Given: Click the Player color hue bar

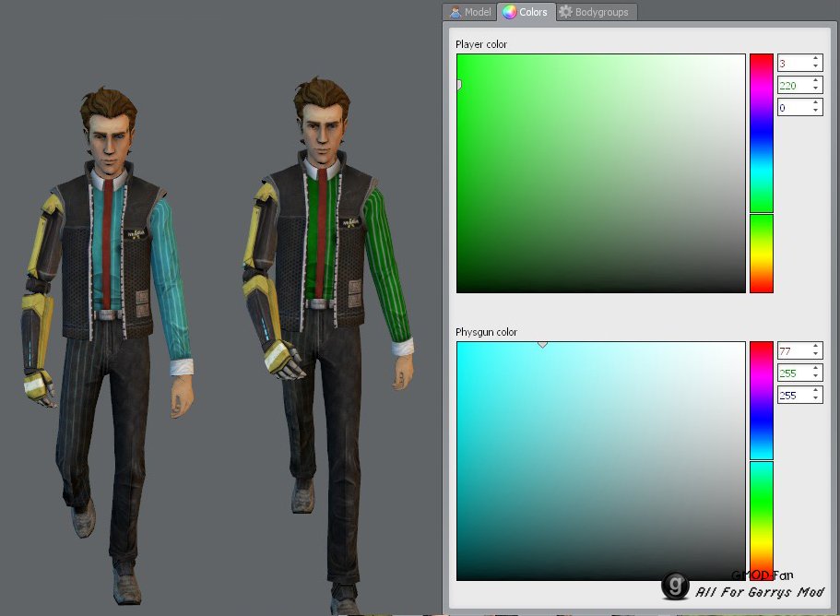Looking at the screenshot, I should click(x=762, y=173).
